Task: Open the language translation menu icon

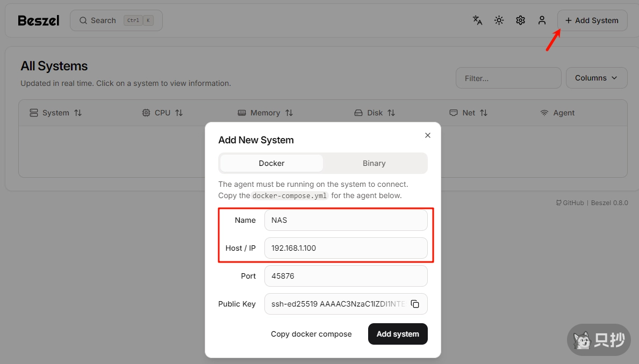Action: coord(477,20)
